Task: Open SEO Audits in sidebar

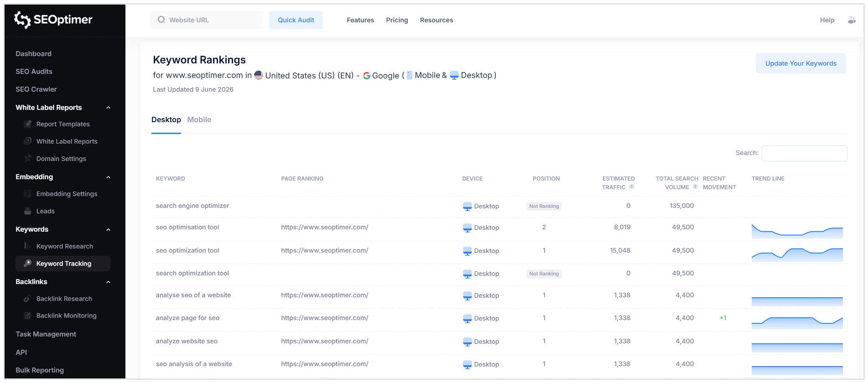Action: (x=34, y=72)
